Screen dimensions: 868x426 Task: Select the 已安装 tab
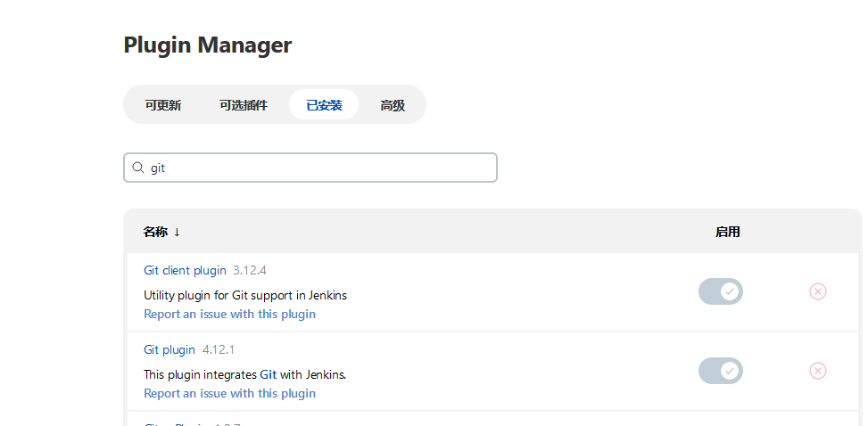[324, 104]
